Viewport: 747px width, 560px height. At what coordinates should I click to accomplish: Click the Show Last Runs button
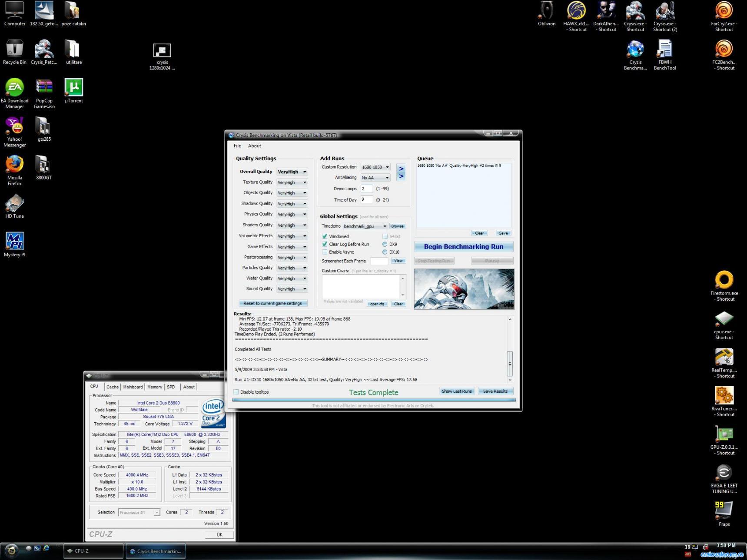(457, 391)
